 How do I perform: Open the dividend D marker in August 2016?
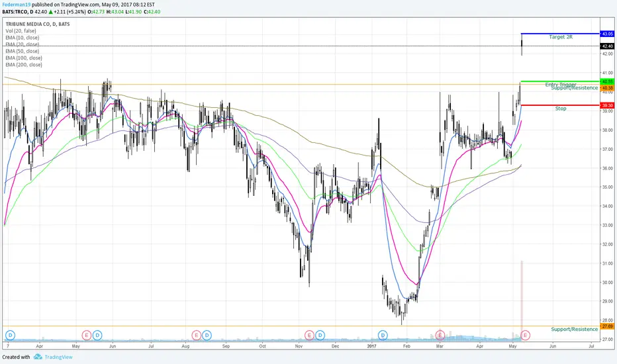[x=207, y=336]
